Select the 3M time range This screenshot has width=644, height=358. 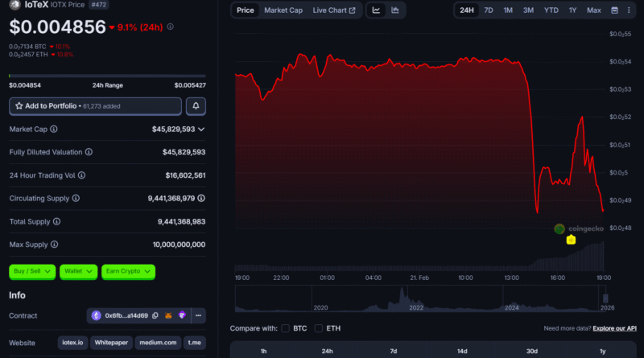528,10
